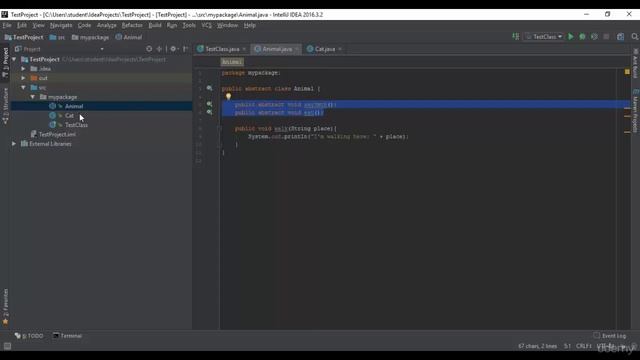Click gutter icon beside sayMeow method
The height and width of the screenshot is (360, 640).
click(209, 104)
